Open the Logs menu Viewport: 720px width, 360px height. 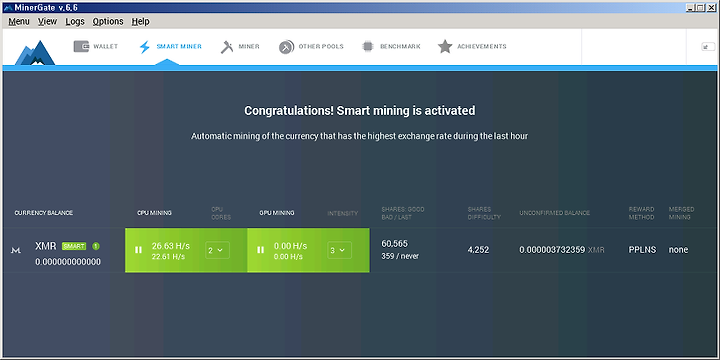click(x=75, y=22)
